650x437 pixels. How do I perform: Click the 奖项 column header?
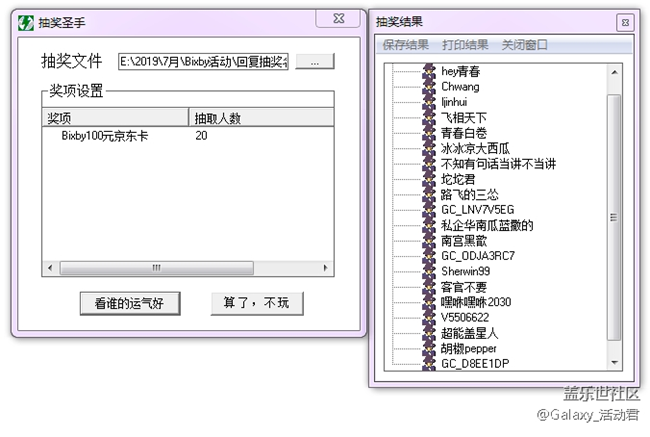coord(116,118)
